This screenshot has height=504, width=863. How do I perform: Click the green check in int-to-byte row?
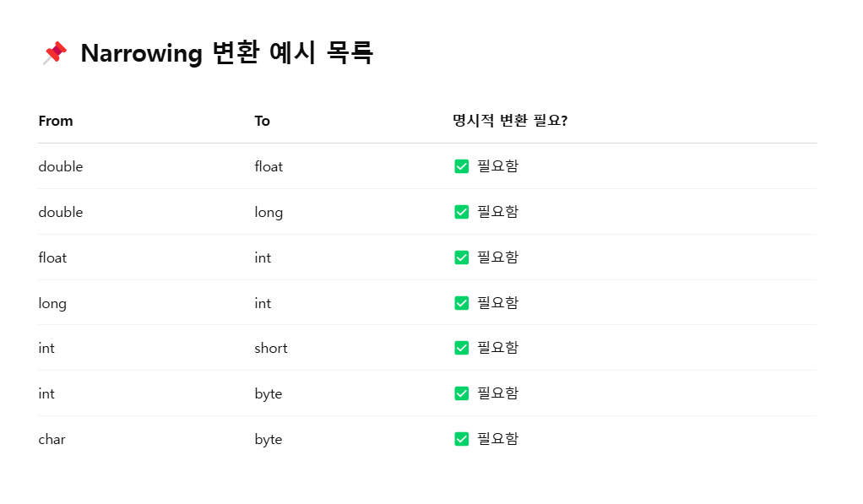coord(462,393)
